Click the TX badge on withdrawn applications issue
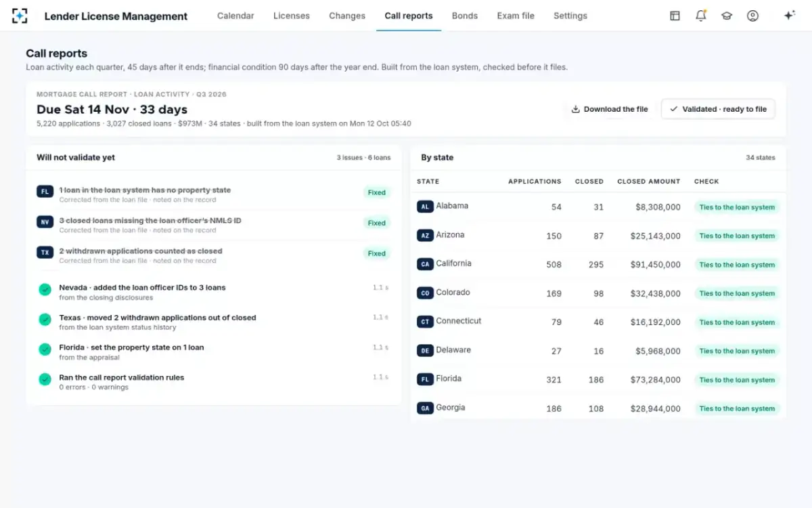This screenshot has height=508, width=812. pos(45,252)
